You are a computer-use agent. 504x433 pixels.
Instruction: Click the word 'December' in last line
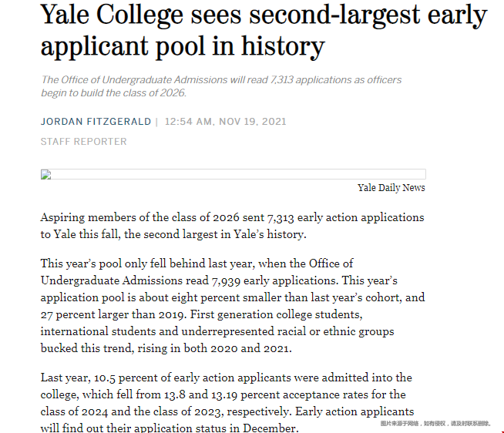pyautogui.click(x=269, y=428)
